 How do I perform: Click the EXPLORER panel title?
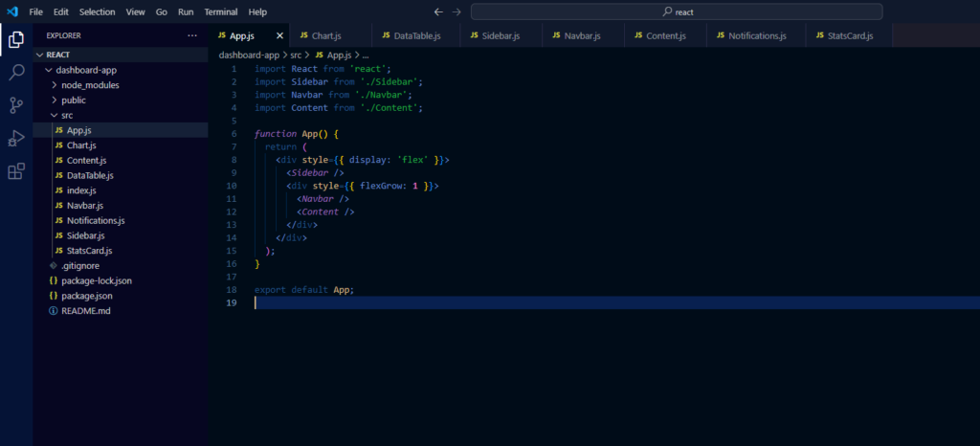(x=64, y=35)
